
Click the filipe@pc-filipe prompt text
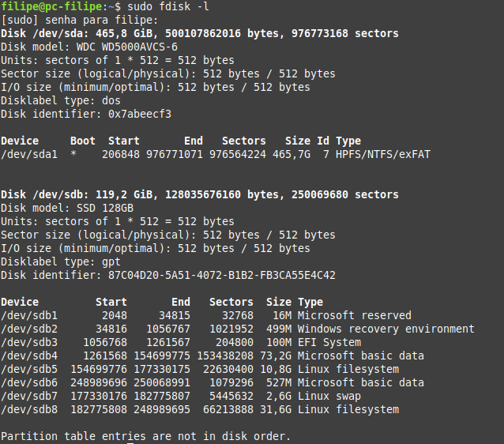pos(52,6)
